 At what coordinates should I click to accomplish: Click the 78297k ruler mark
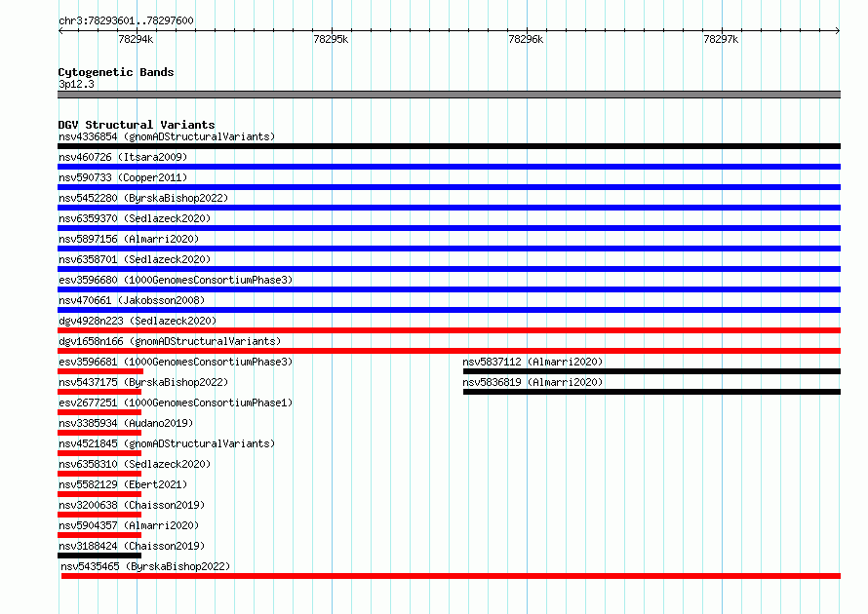(720, 39)
